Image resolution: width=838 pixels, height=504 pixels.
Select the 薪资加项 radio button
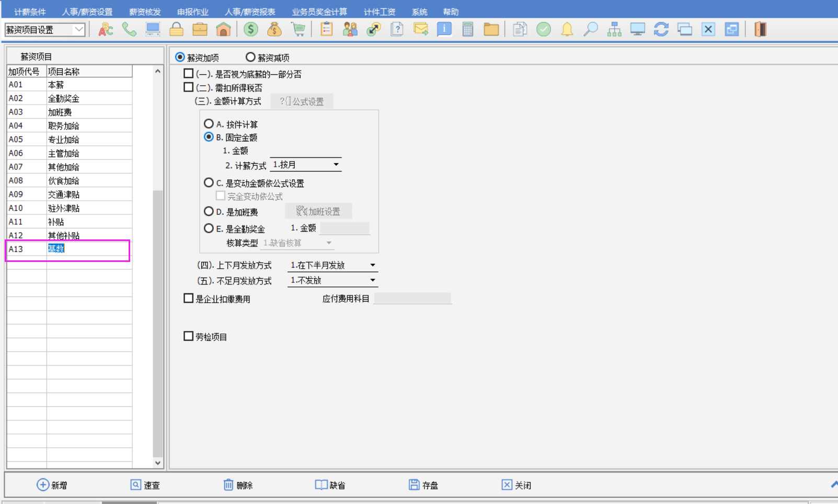180,57
